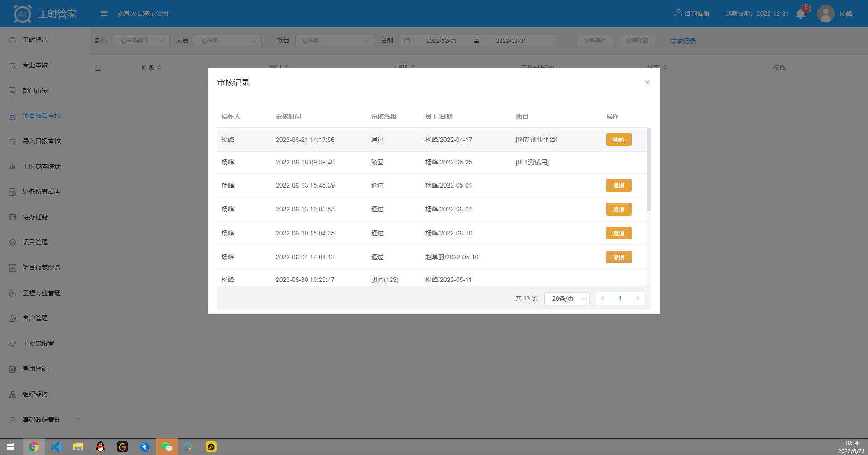This screenshot has height=455, width=868.
Task: Click the calendar icon in date field
Action: (407, 41)
